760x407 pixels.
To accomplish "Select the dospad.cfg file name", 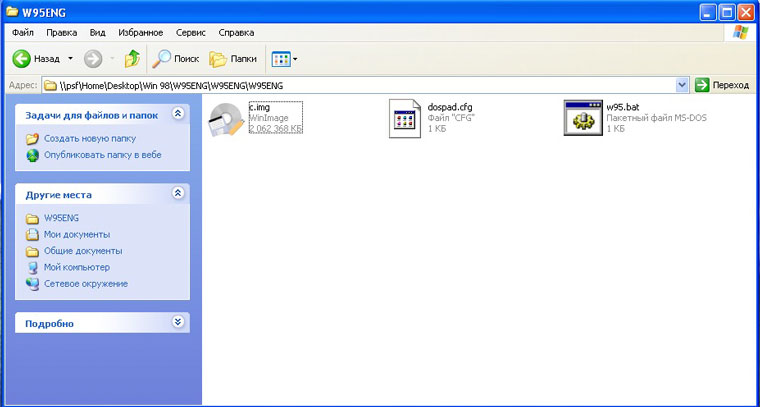I will pyautogui.click(x=450, y=107).
